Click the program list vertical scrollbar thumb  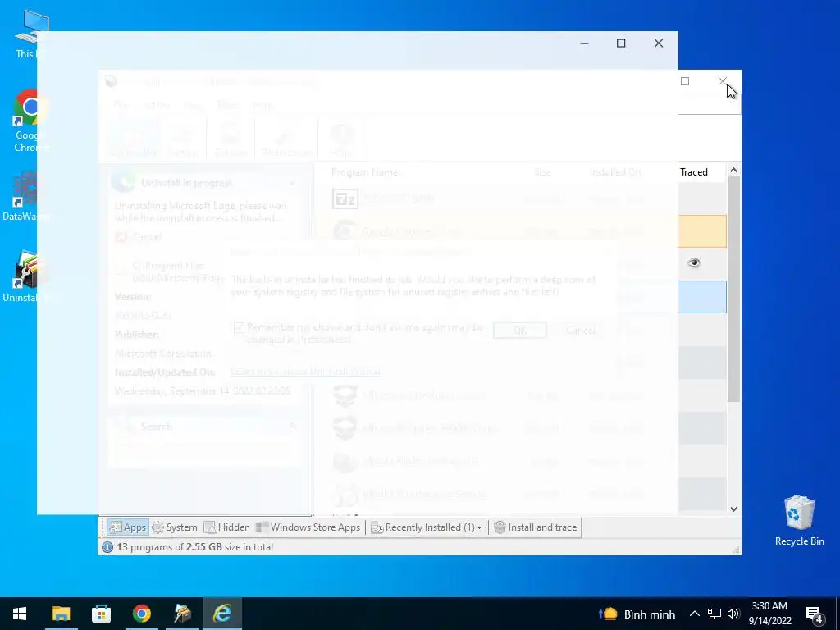click(x=733, y=290)
